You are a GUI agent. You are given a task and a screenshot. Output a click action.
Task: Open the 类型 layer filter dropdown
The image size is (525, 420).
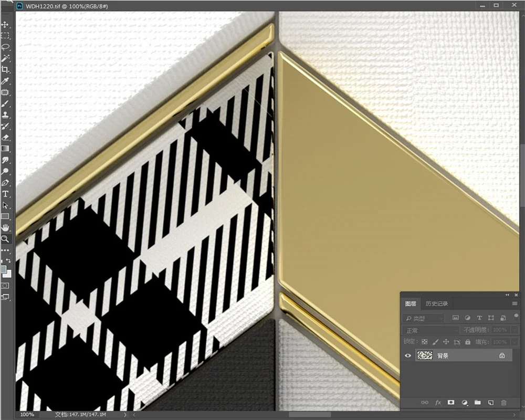[424, 318]
